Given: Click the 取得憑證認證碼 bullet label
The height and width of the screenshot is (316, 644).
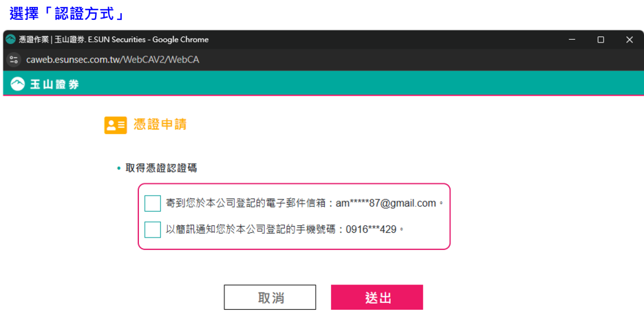Looking at the screenshot, I should pos(161,168).
